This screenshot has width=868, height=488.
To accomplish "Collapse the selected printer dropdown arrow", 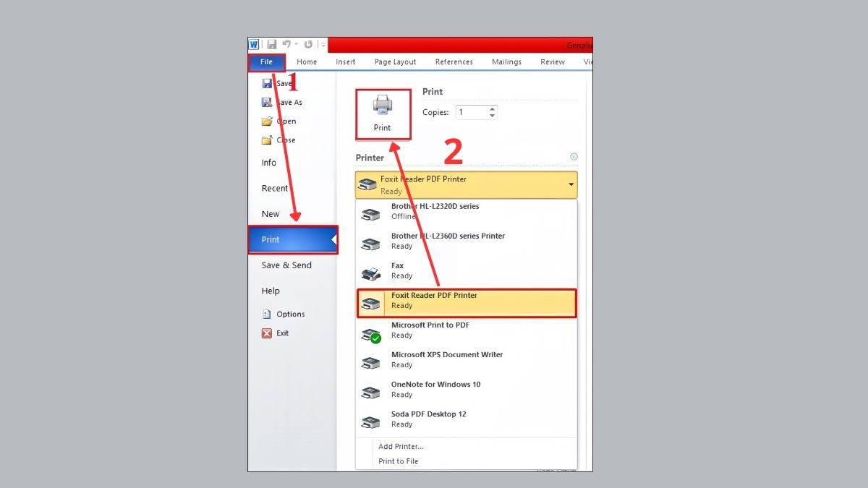I will (571, 185).
